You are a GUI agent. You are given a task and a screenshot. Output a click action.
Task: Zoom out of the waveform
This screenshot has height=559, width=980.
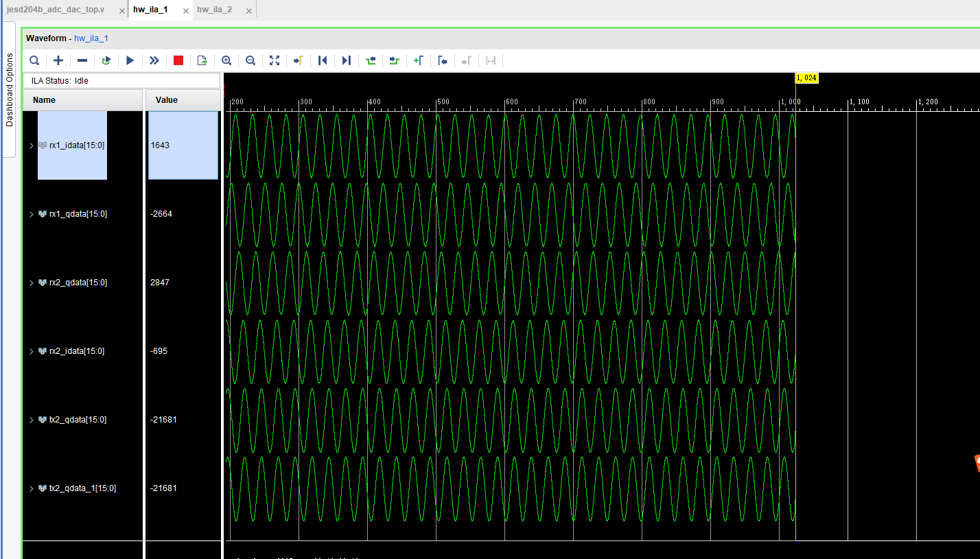click(250, 60)
